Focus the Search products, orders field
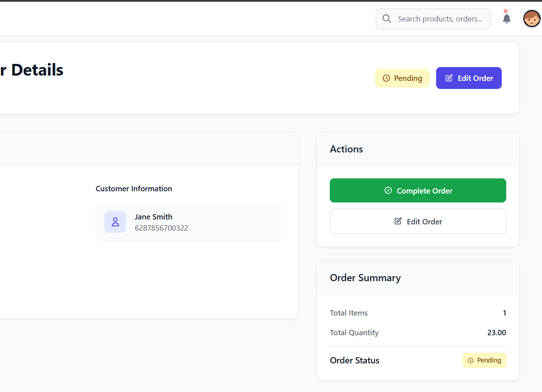The height and width of the screenshot is (392, 542). click(x=440, y=19)
